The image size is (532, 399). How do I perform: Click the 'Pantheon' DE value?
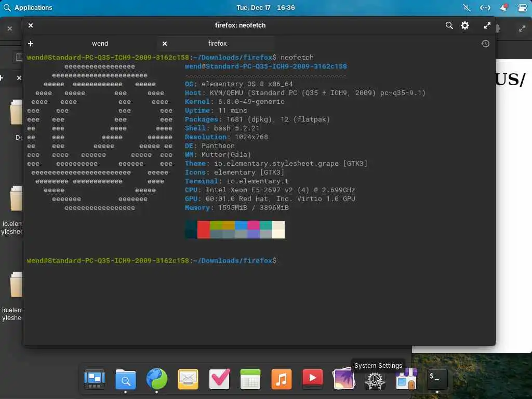click(218, 146)
